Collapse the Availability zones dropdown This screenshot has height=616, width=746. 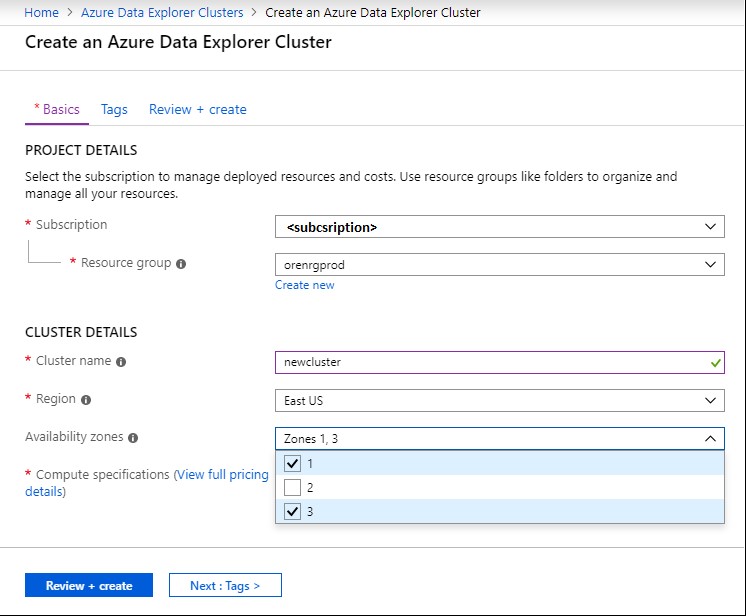click(x=500, y=439)
